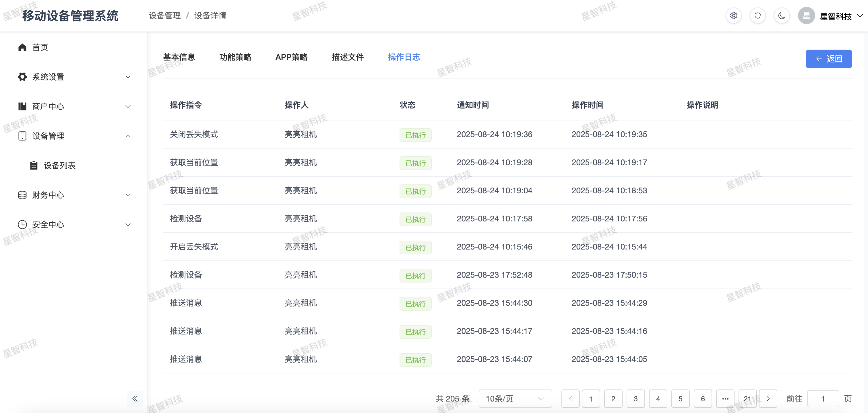Go to page 4

658,399
